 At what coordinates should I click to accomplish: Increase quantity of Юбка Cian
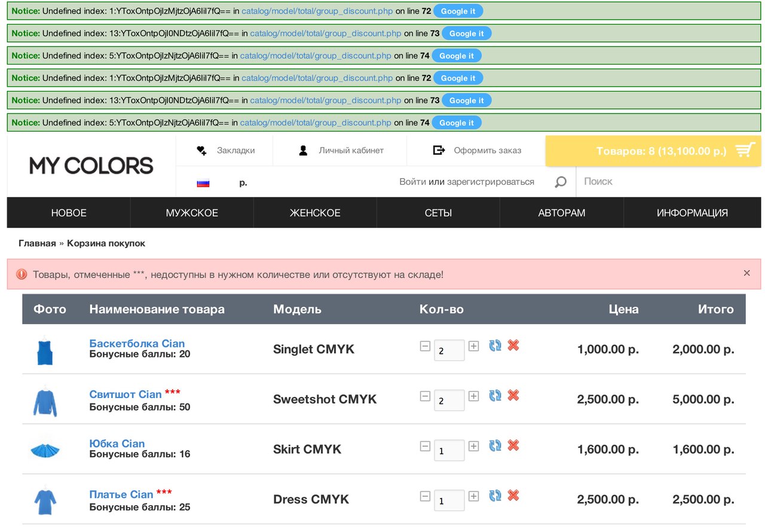[x=474, y=446]
